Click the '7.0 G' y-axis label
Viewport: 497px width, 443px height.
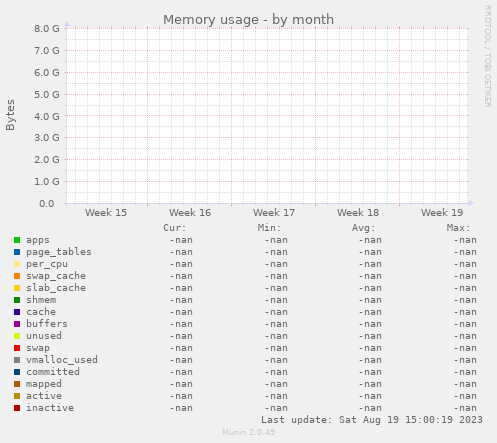tap(47, 51)
